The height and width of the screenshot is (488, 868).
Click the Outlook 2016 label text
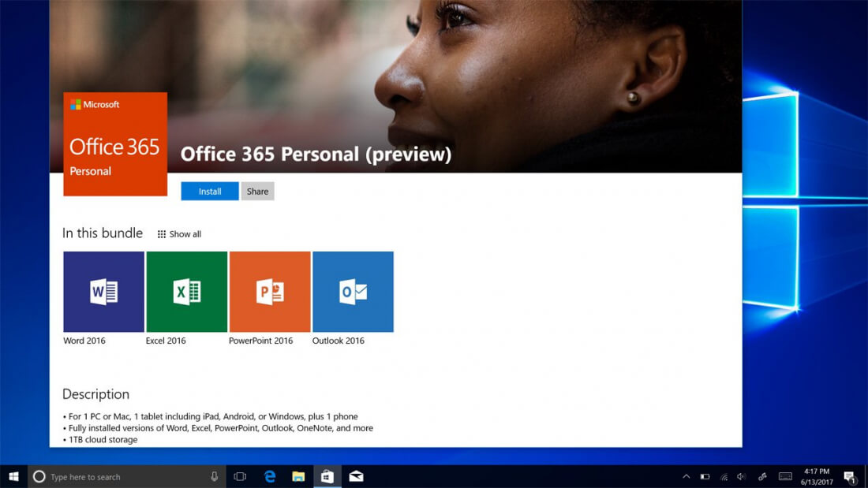339,341
